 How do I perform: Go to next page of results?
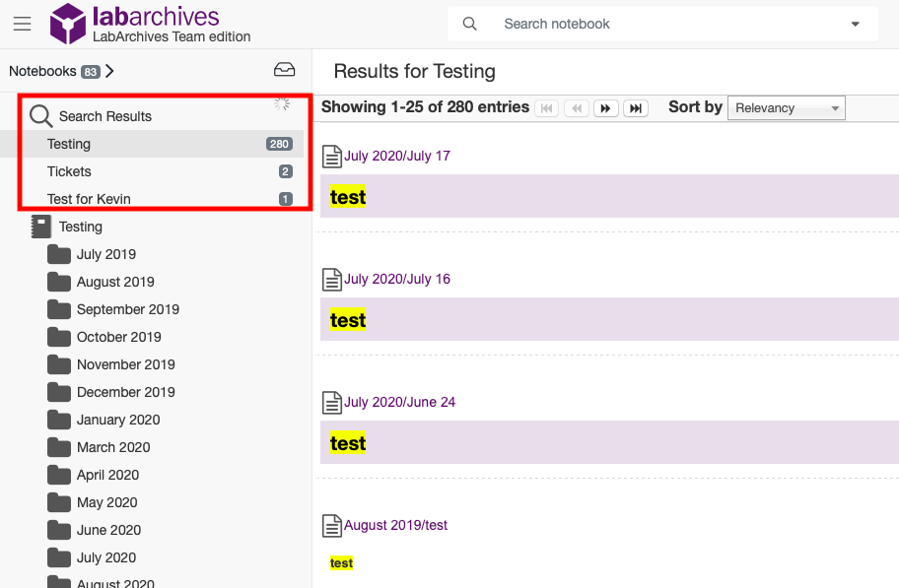point(606,107)
